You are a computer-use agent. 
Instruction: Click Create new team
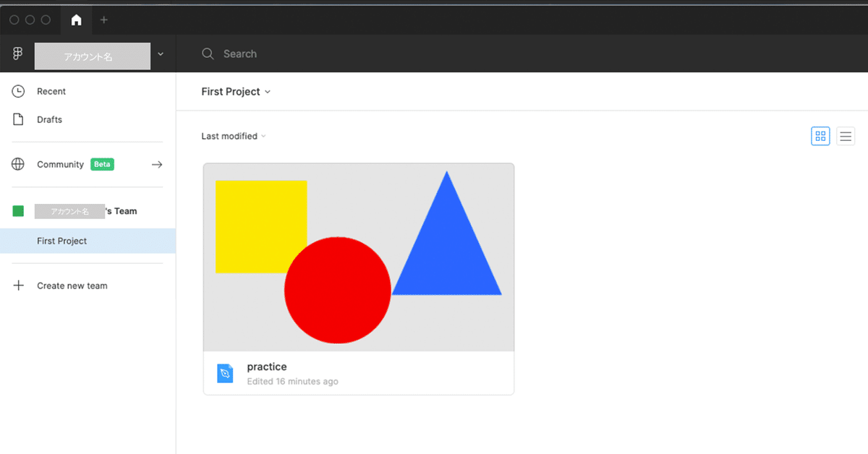click(72, 286)
